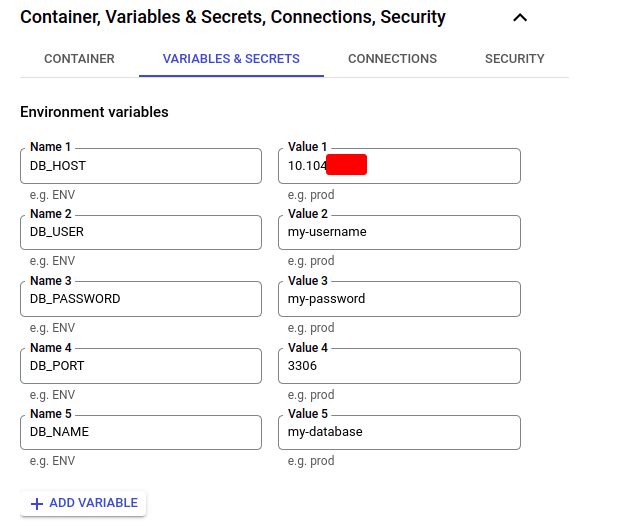The width and height of the screenshot is (624, 532).
Task: Click the Add Variable button
Action: 84,503
